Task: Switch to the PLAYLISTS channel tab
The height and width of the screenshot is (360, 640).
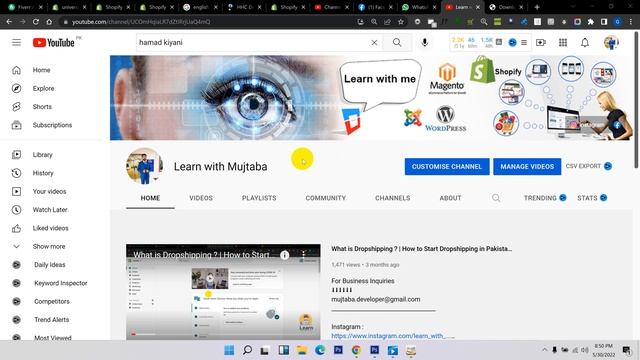Action: click(259, 198)
